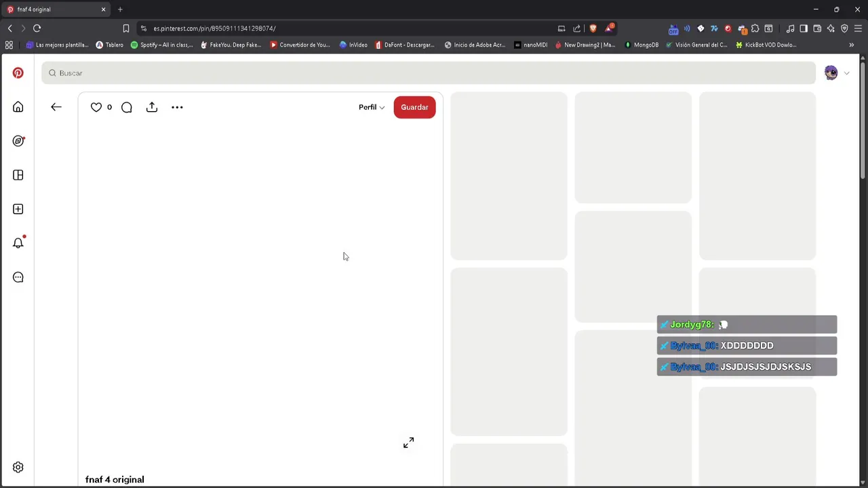Open Brave Wallet icon
Viewport: 868px width, 488px height.
pos(817,28)
